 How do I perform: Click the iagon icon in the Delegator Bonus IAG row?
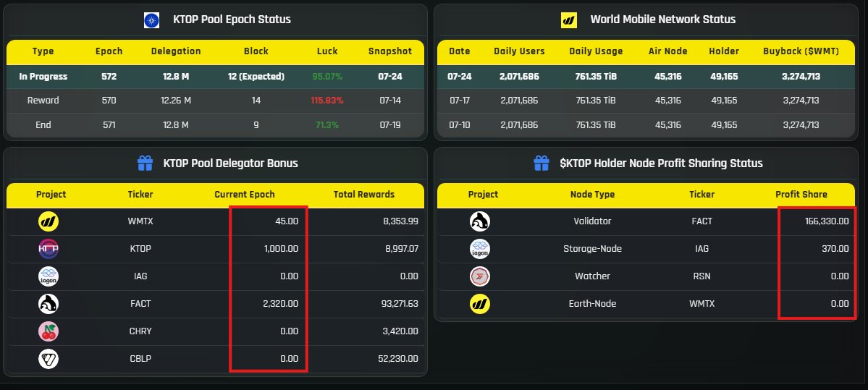(49, 276)
